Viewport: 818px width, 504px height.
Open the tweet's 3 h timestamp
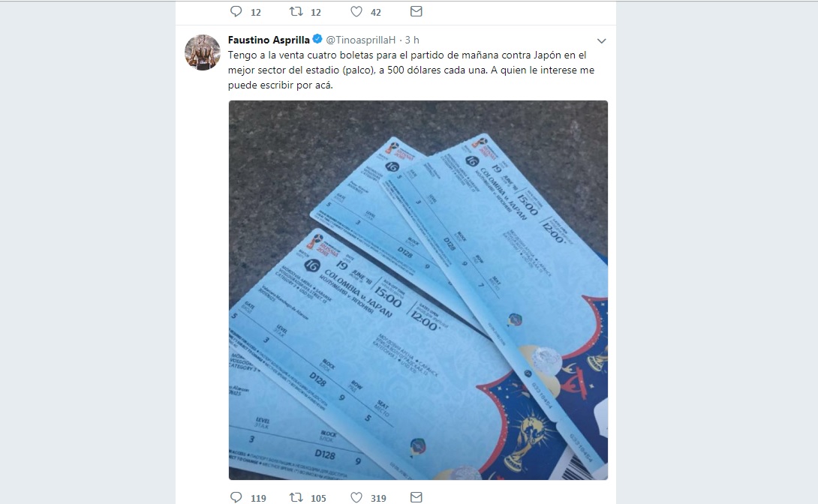tap(412, 40)
